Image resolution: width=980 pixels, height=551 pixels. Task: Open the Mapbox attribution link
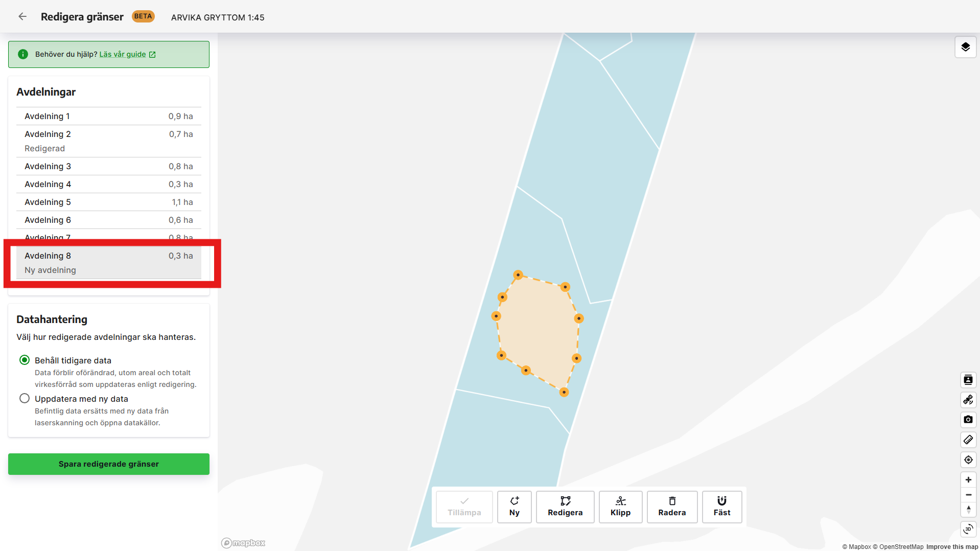[x=856, y=546]
